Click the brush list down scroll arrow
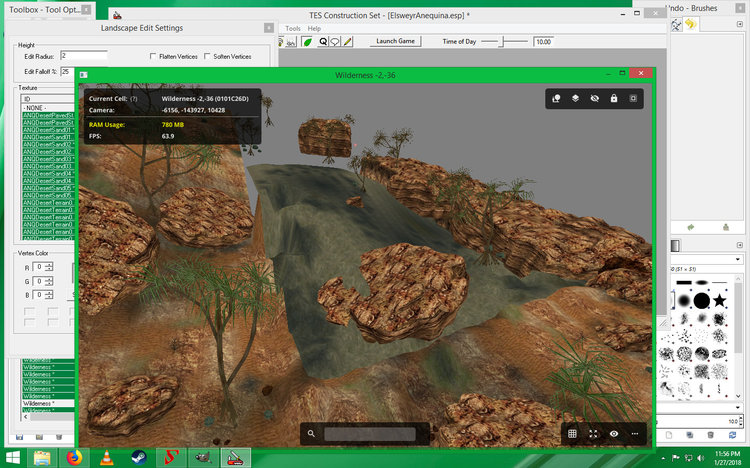 tap(738, 396)
